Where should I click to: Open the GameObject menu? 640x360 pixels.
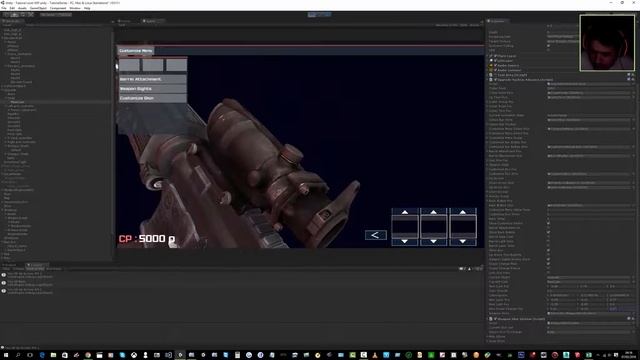pos(38,8)
